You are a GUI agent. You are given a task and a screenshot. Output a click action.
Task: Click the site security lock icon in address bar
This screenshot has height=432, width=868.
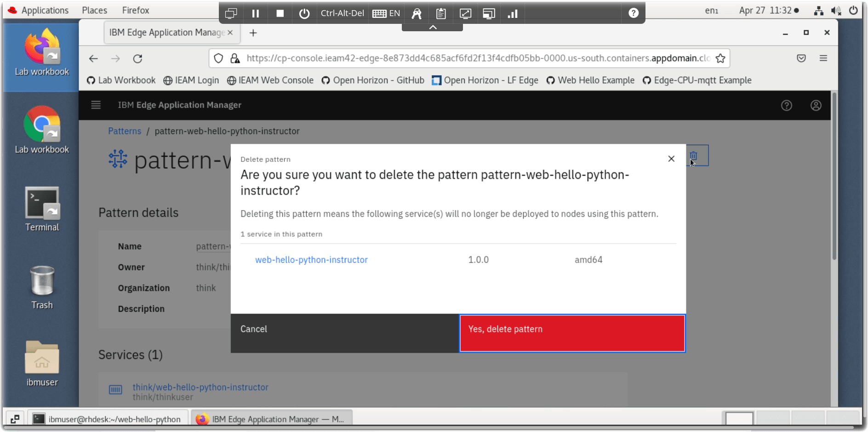pyautogui.click(x=235, y=58)
